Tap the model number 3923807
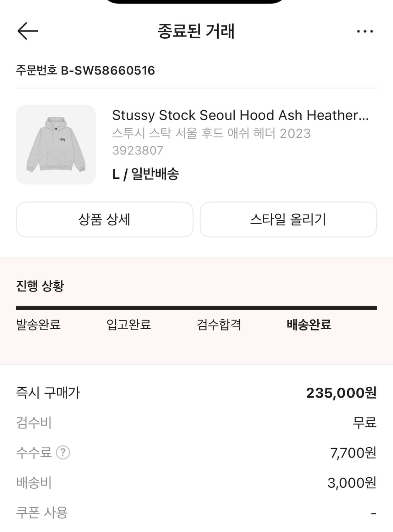 pyautogui.click(x=138, y=151)
